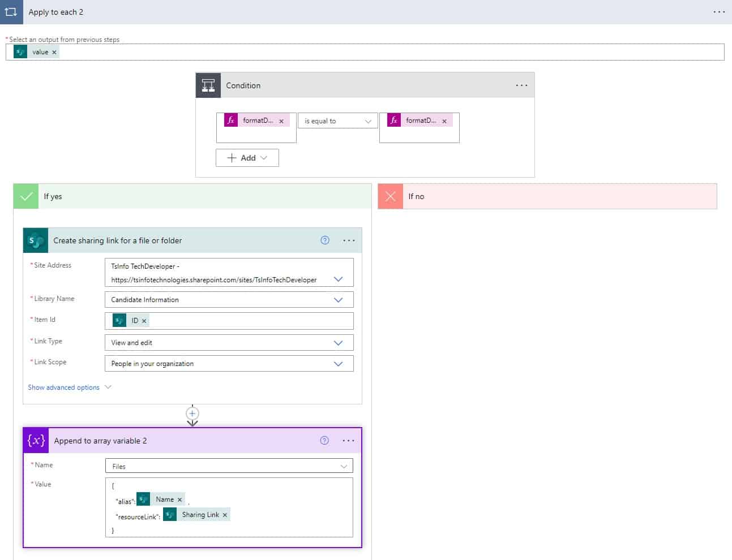Open the Condition ellipsis menu
Screen dimensions: 732x560
[521, 85]
